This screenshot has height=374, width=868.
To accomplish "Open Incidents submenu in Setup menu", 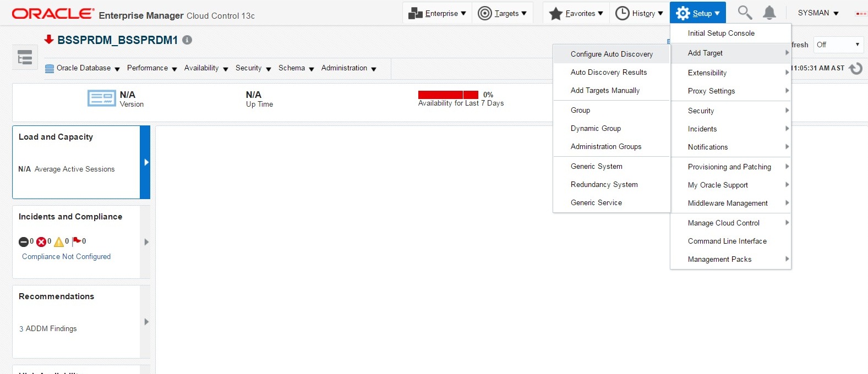I will (730, 129).
